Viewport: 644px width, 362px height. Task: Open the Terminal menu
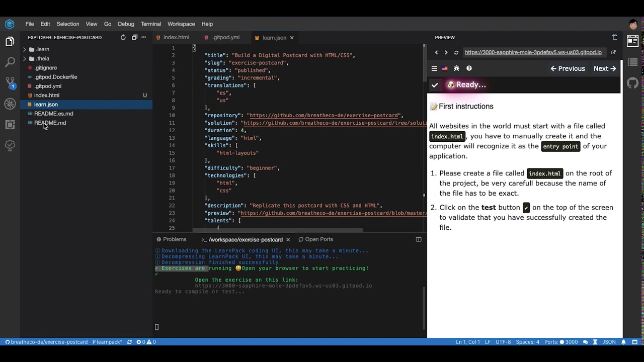coord(151,24)
